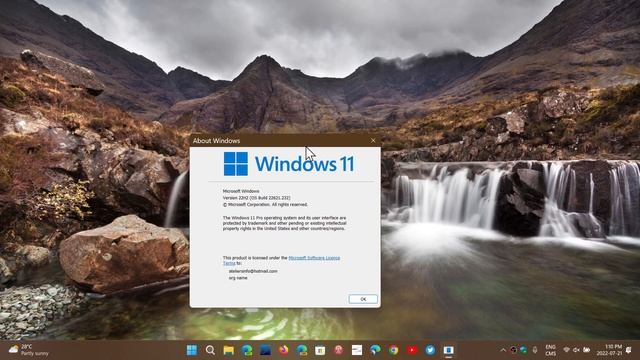Click OK in the About Windows dialog
This screenshot has width=640, height=360.
[x=363, y=299]
